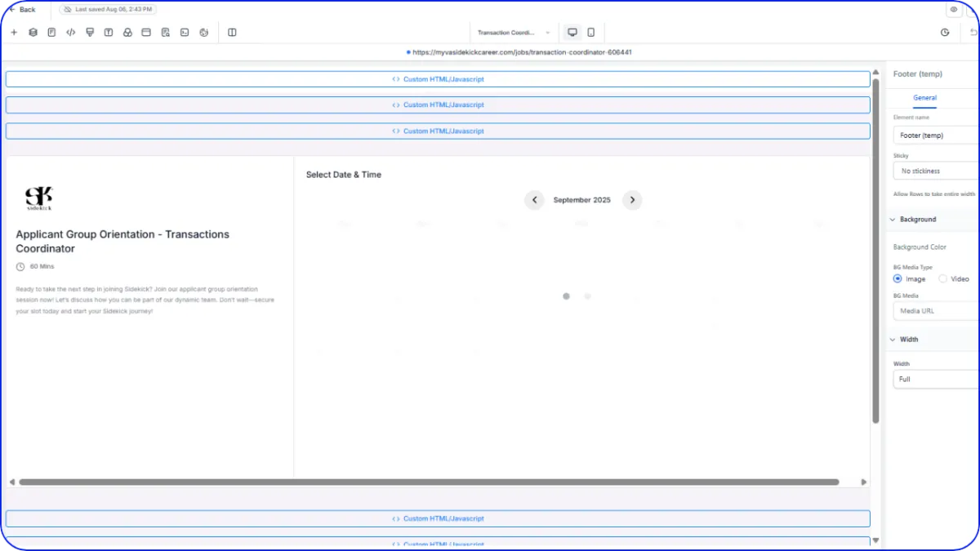Click the page URL myvasidekickcareer.com link
980x551 pixels.
522,52
